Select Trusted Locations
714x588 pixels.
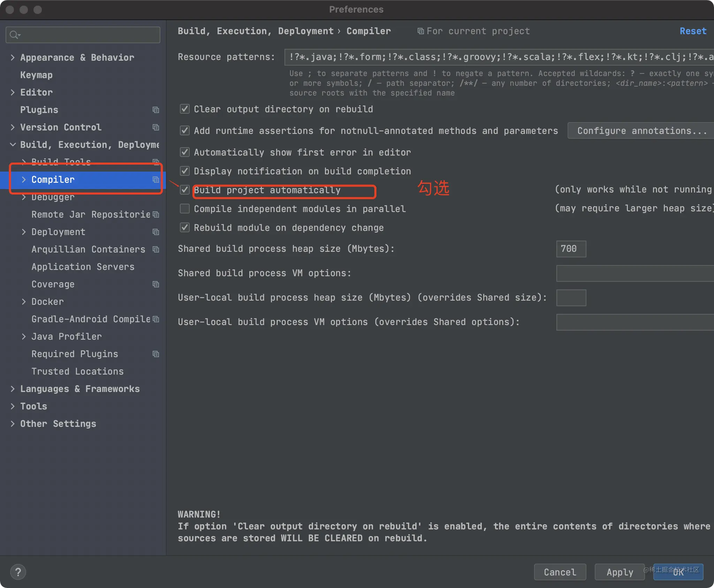77,371
